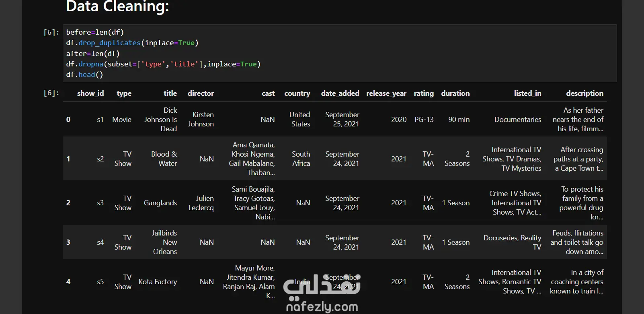
Task: Select 'International TV Shows, Romantic TV' cell
Action: pyautogui.click(x=510, y=282)
